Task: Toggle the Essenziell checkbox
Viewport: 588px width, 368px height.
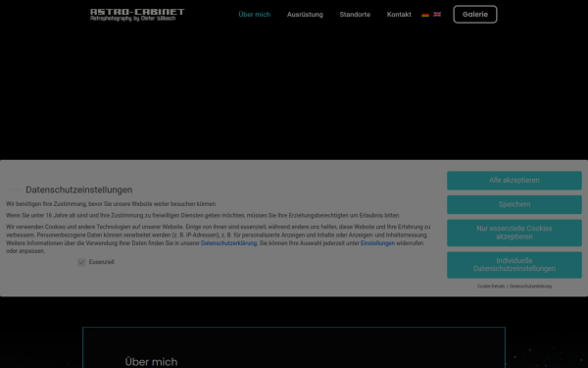Action: (x=81, y=262)
